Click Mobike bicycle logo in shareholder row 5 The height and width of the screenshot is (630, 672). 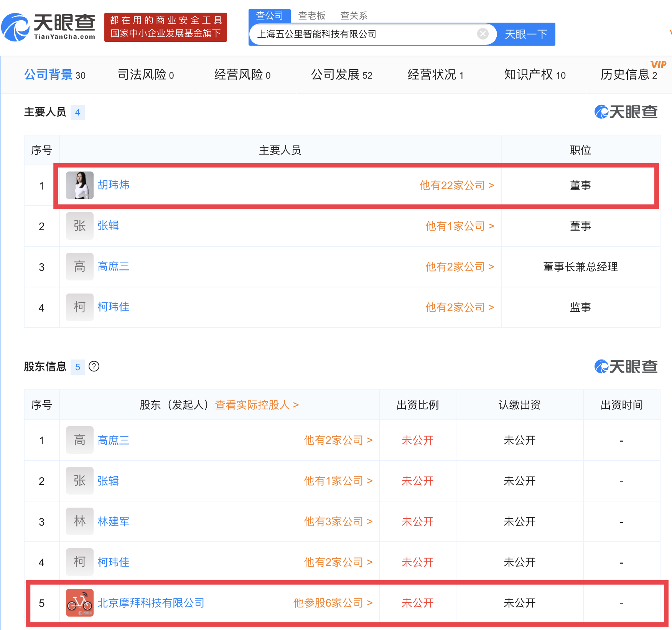(x=80, y=603)
